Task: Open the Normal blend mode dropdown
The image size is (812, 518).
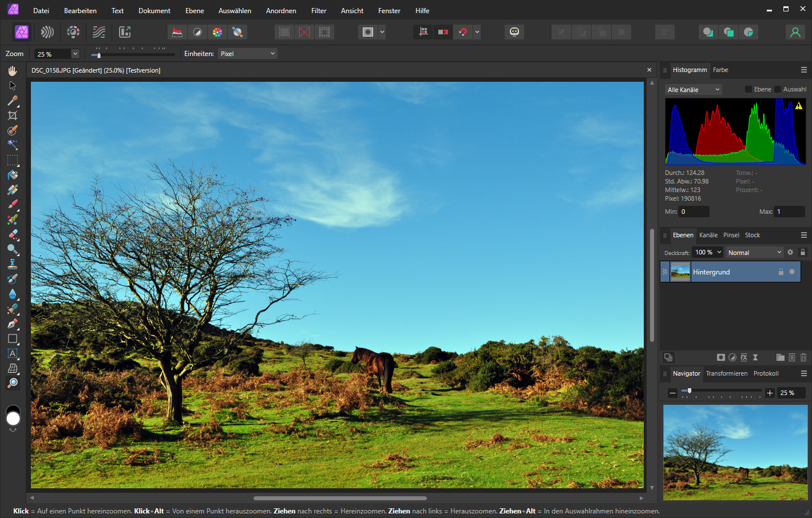Action: pyautogui.click(x=754, y=252)
